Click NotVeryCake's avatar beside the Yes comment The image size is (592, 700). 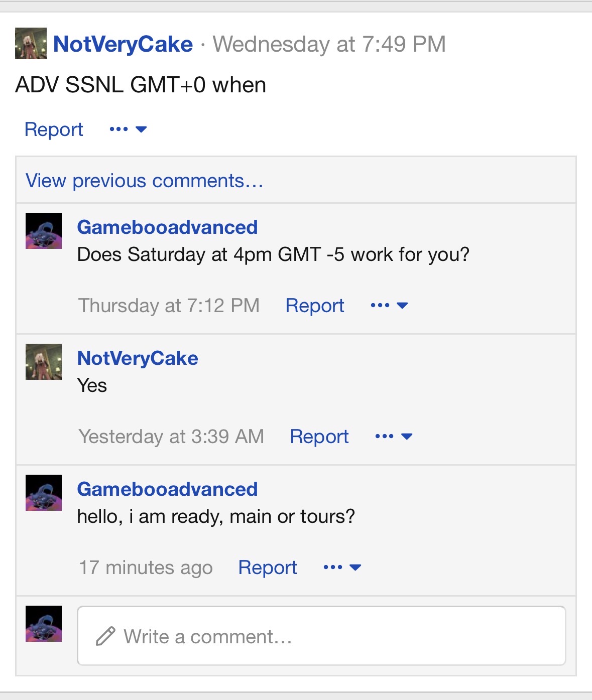click(x=44, y=362)
